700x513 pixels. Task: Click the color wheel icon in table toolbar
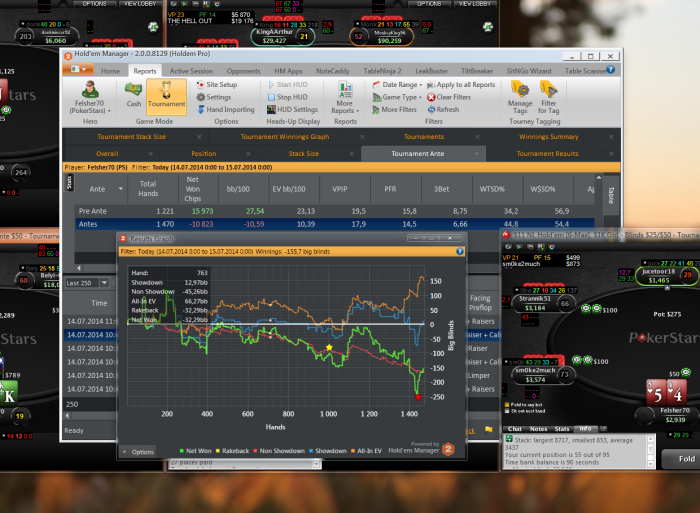click(551, 246)
